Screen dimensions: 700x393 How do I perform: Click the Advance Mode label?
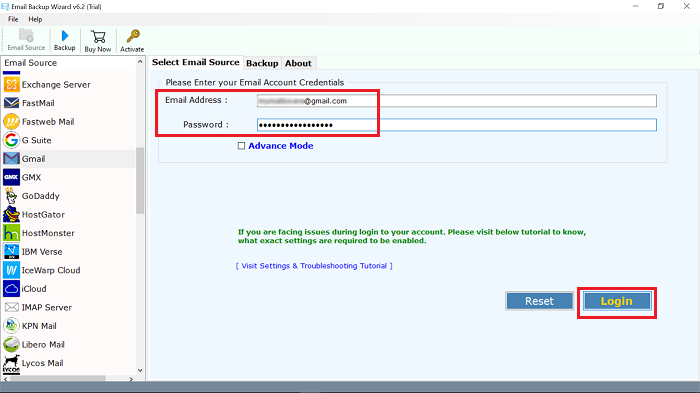point(281,146)
